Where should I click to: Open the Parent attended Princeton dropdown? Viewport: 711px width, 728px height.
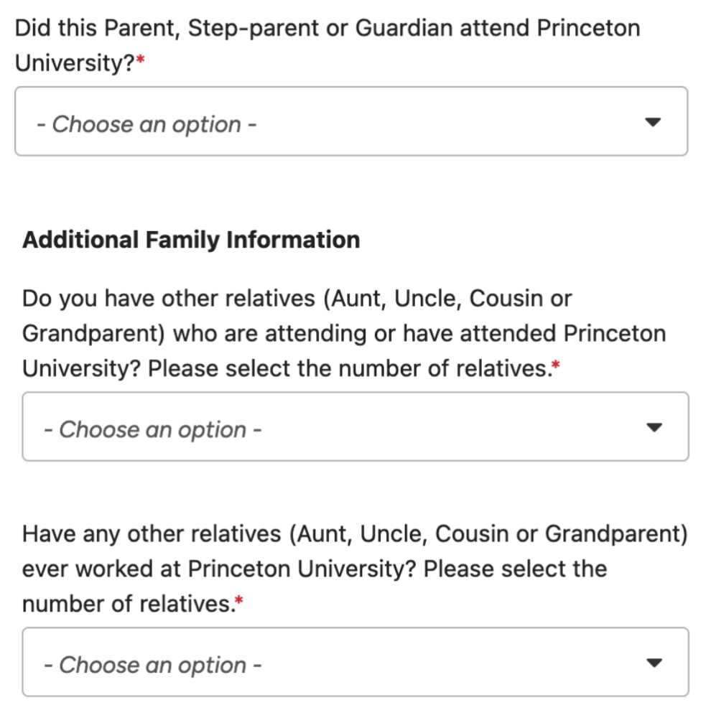(x=351, y=122)
